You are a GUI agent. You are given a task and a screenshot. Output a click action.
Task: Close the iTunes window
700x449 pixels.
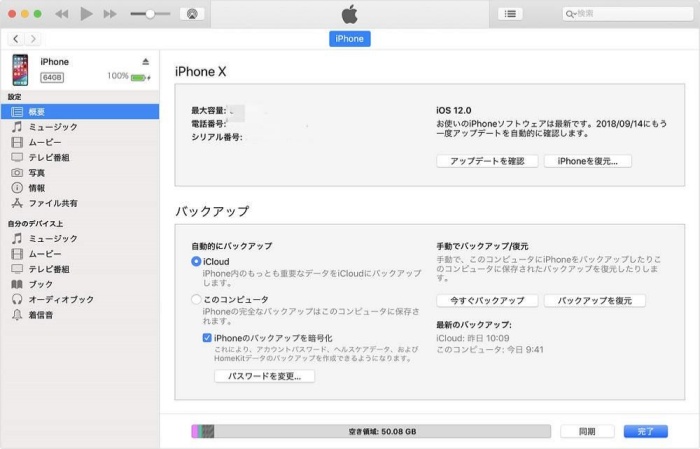click(12, 14)
